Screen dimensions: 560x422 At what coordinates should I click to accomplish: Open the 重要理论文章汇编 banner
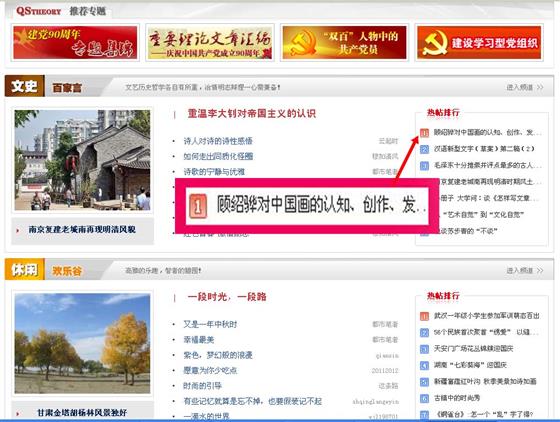click(x=210, y=42)
